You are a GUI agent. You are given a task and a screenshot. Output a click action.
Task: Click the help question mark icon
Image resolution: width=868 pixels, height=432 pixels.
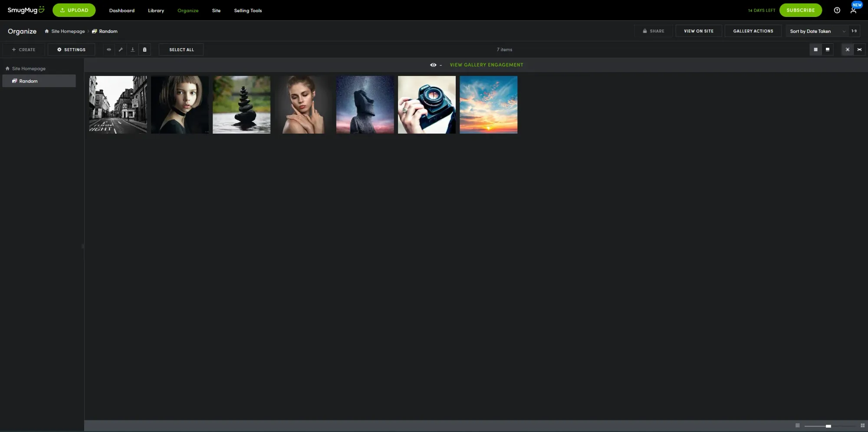837,10
